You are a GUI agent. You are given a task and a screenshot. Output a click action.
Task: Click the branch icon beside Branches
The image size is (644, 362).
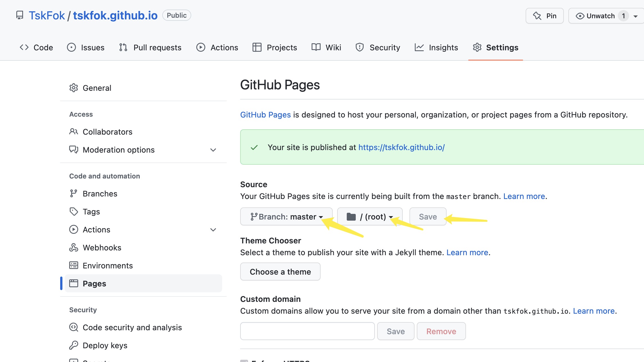(74, 193)
